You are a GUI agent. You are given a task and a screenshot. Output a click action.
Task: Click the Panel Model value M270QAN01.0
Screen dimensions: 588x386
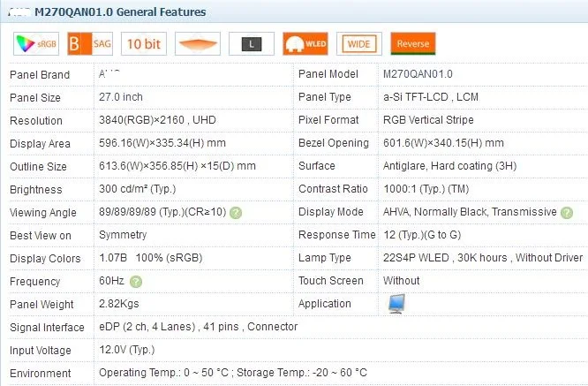418,74
